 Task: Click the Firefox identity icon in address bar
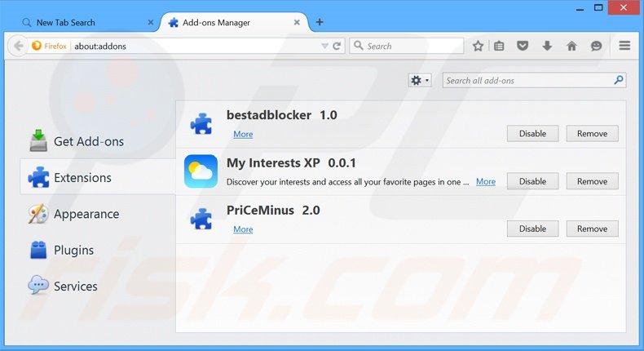click(37, 46)
